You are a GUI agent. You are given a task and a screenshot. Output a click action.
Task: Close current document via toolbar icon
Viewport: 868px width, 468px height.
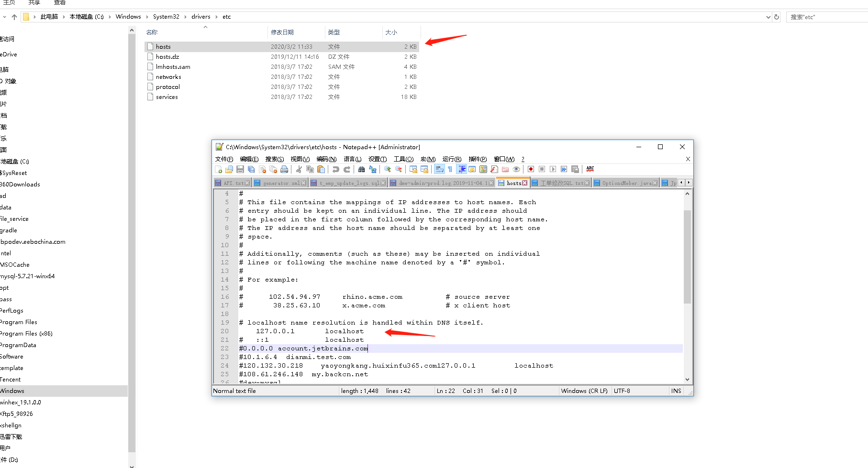(262, 169)
